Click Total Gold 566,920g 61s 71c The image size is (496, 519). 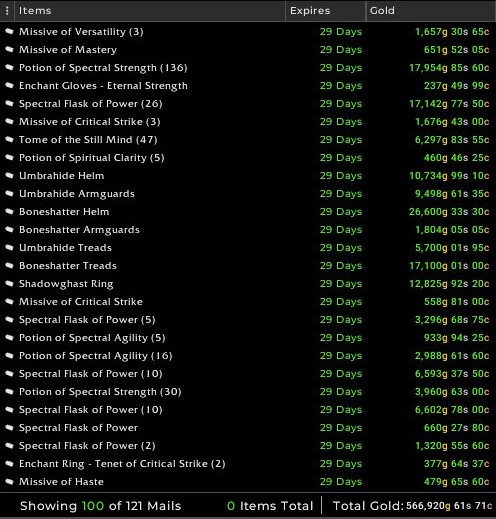coord(413,506)
